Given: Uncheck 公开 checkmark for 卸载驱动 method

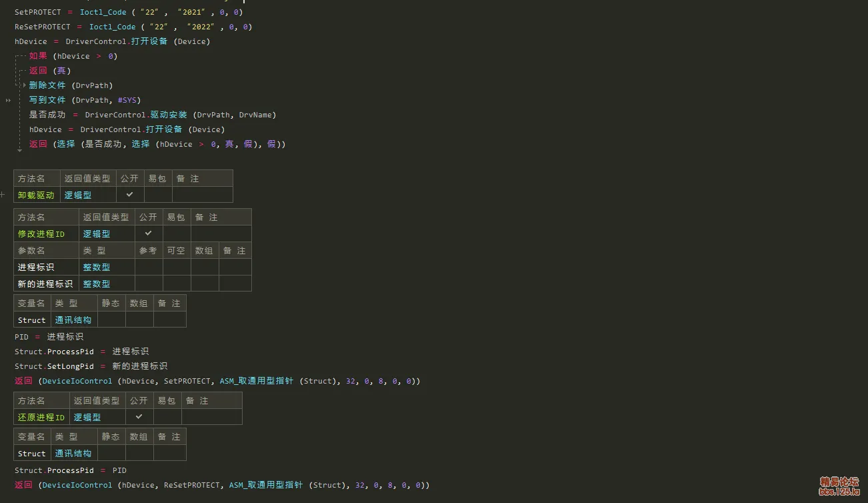Looking at the screenshot, I should click(130, 195).
